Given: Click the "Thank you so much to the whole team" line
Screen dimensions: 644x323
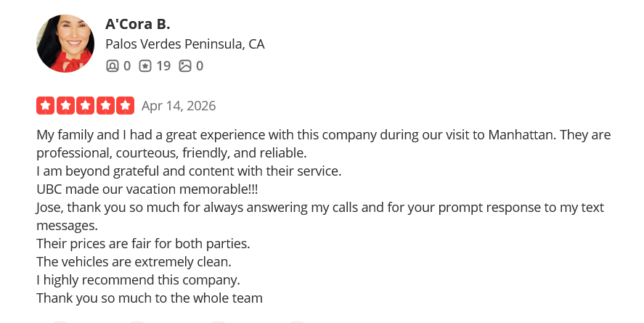Looking at the screenshot, I should tap(150, 298).
